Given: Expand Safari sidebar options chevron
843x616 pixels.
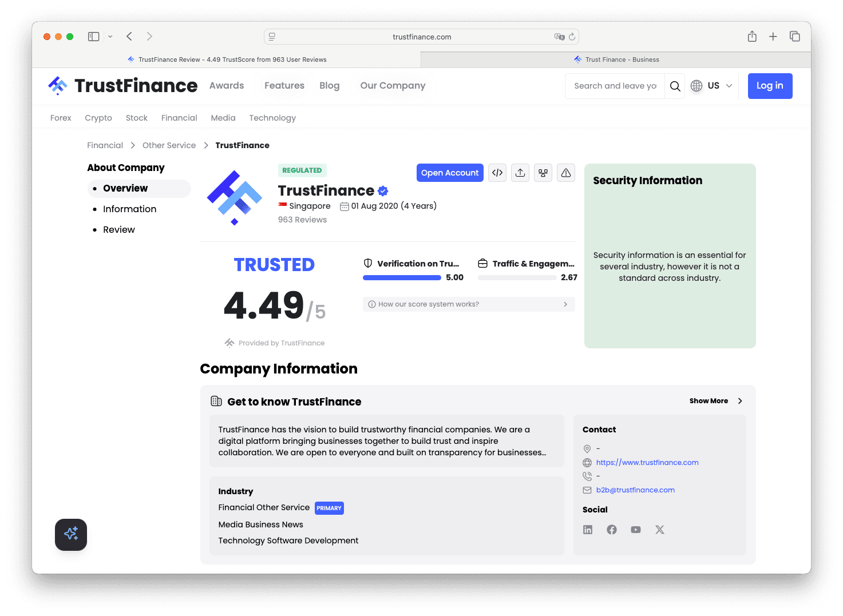Looking at the screenshot, I should pos(110,37).
